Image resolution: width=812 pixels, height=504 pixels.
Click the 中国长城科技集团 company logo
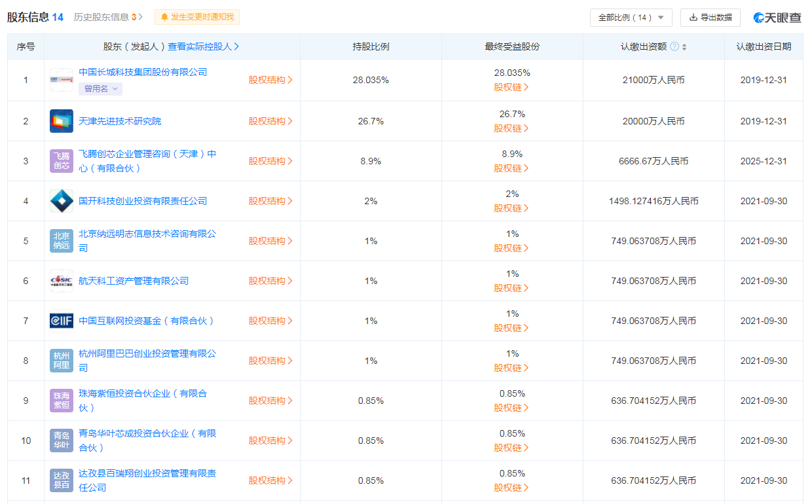coord(62,80)
